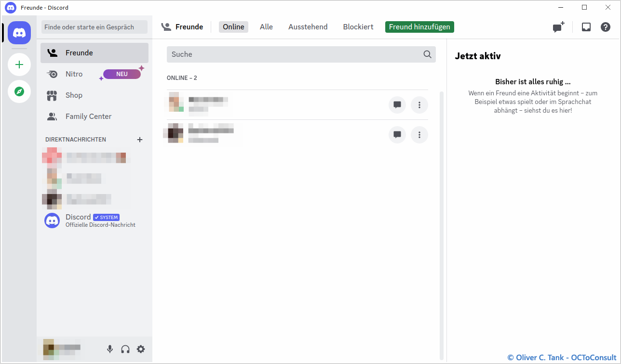Click the user avatar in bottom panel

51,349
